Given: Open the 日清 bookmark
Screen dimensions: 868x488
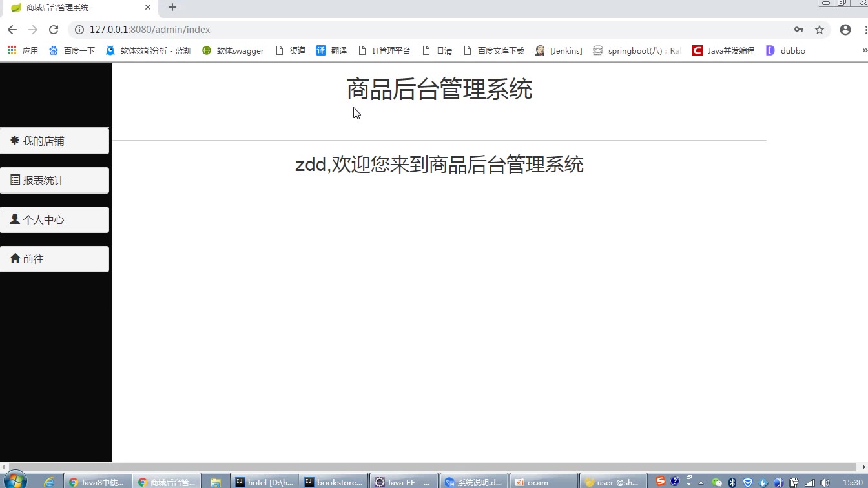Looking at the screenshot, I should (x=437, y=50).
